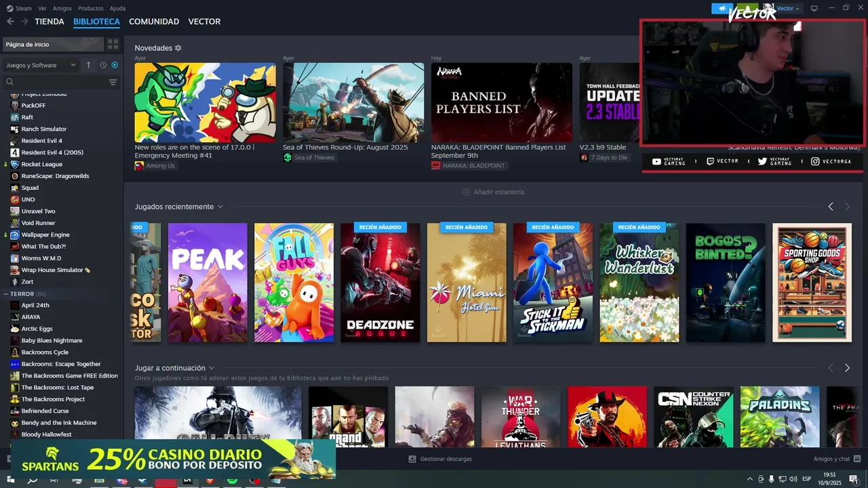Screen dimensions: 868x488
Task: Open the Steam menu
Action: 20,8
